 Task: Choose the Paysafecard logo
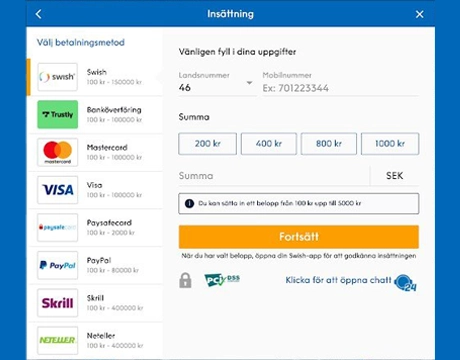57,228
